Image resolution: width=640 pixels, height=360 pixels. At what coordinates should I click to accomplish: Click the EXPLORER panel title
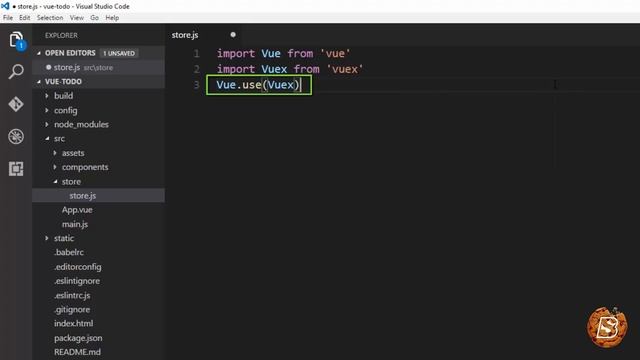tap(61, 36)
